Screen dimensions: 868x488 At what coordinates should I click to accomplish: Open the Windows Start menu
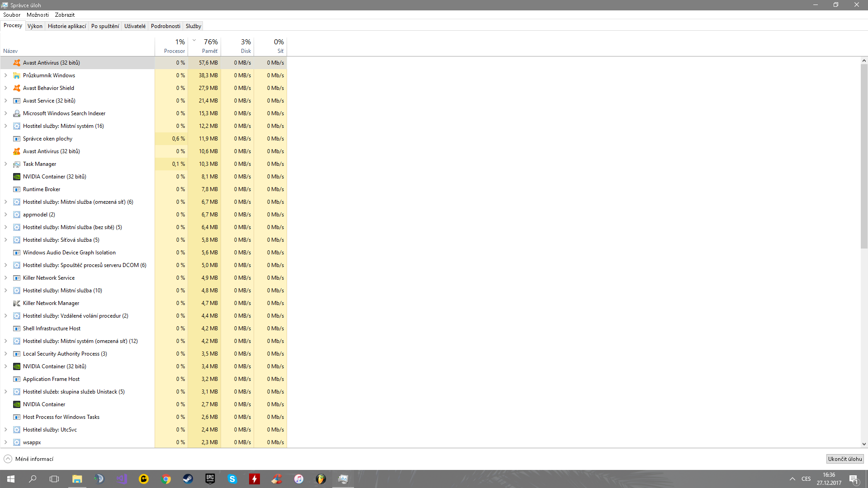[x=11, y=479]
